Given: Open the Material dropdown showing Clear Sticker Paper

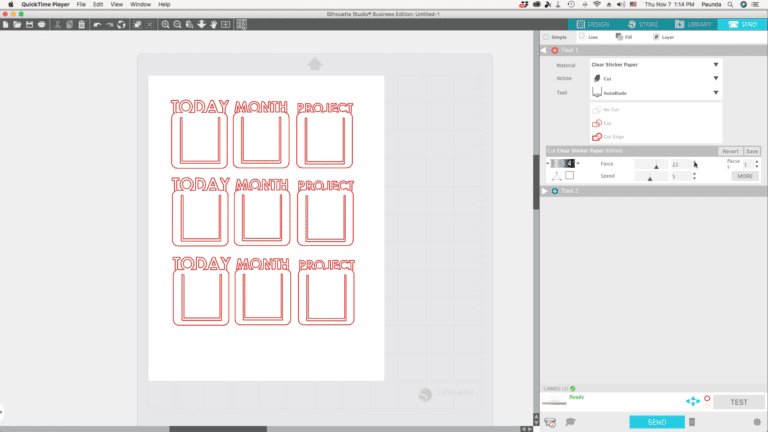Looking at the screenshot, I should tap(656, 65).
